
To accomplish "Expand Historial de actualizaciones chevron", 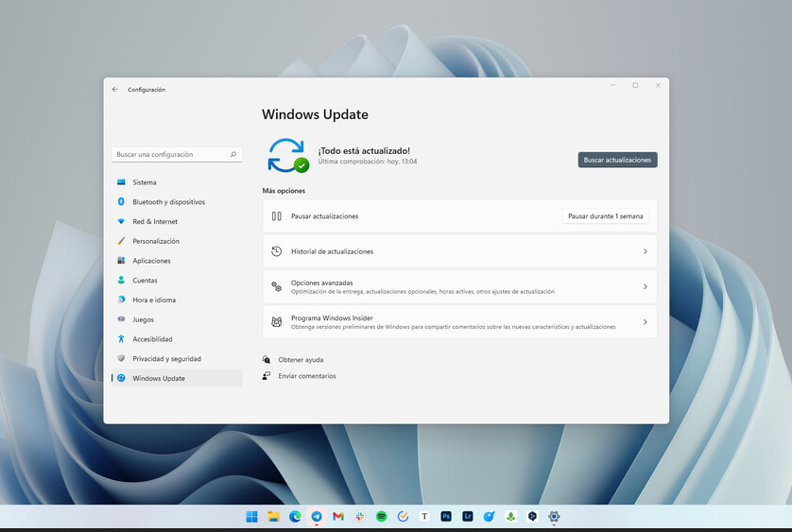I will (645, 251).
